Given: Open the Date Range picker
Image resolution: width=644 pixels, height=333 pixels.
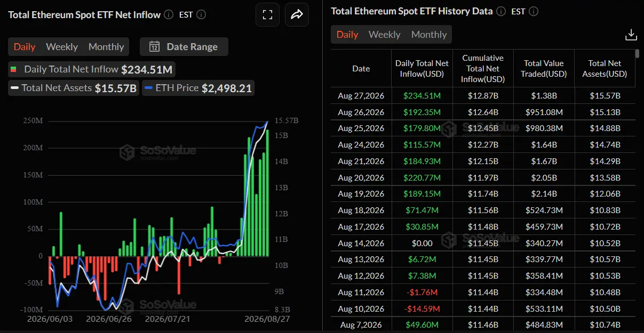Looking at the screenshot, I should click(x=184, y=46).
